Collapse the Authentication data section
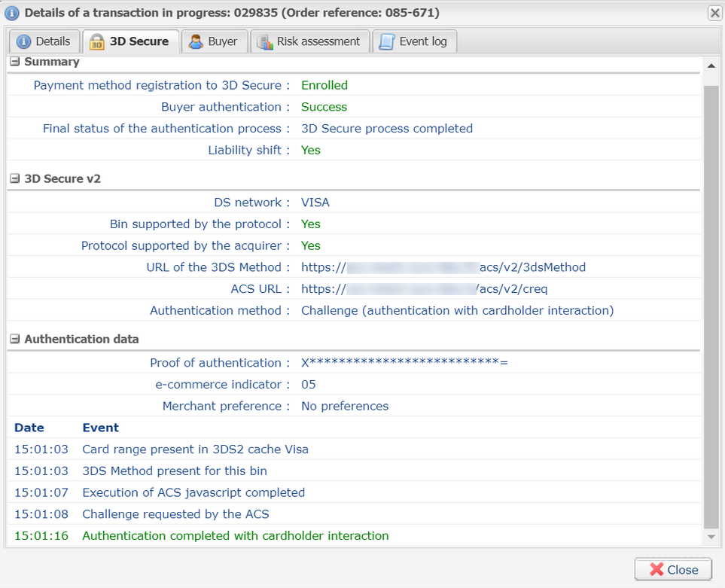Image resolution: width=725 pixels, height=588 pixels. [x=14, y=339]
